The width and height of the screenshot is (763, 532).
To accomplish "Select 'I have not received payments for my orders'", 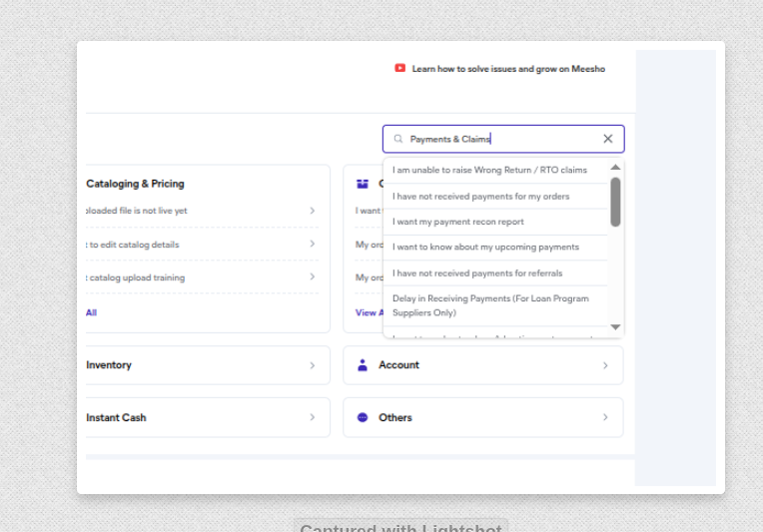I will click(x=495, y=197).
